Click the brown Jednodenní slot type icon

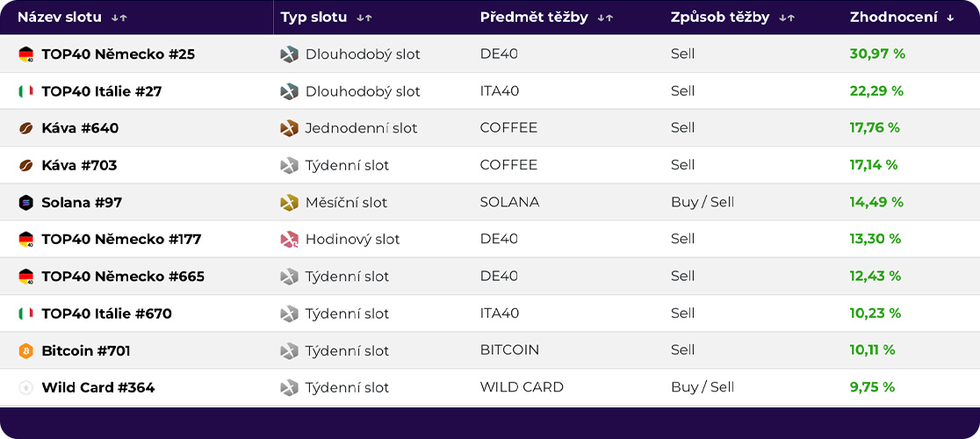tap(289, 128)
